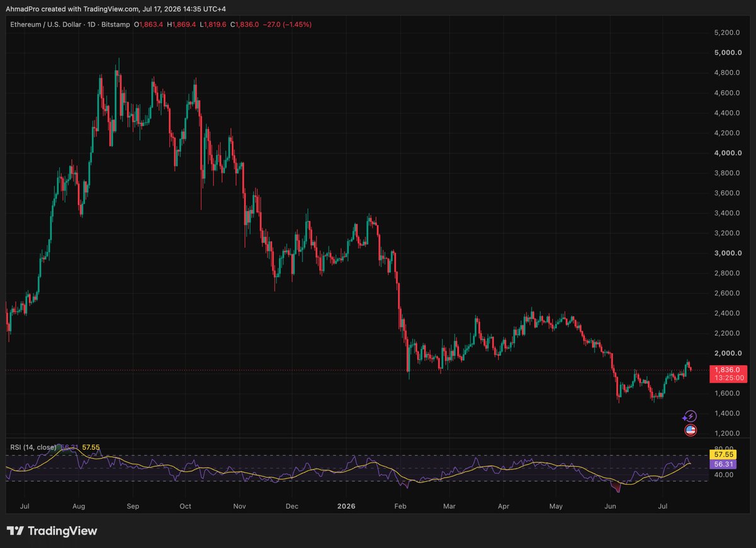
Task: Click the May label on time axis
Action: pyautogui.click(x=556, y=506)
